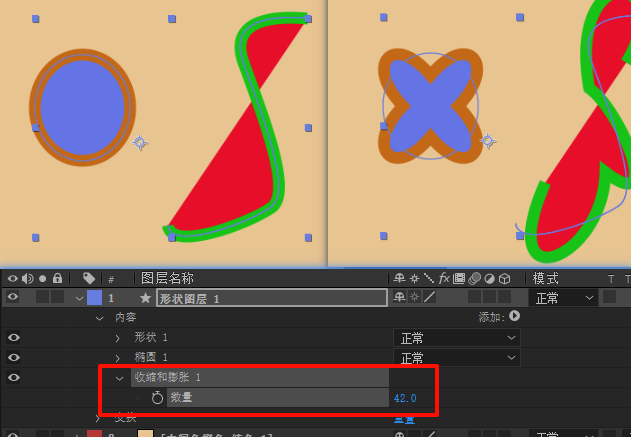Click the shy switch column header icon
The width and height of the screenshot is (631, 437).
click(x=399, y=278)
